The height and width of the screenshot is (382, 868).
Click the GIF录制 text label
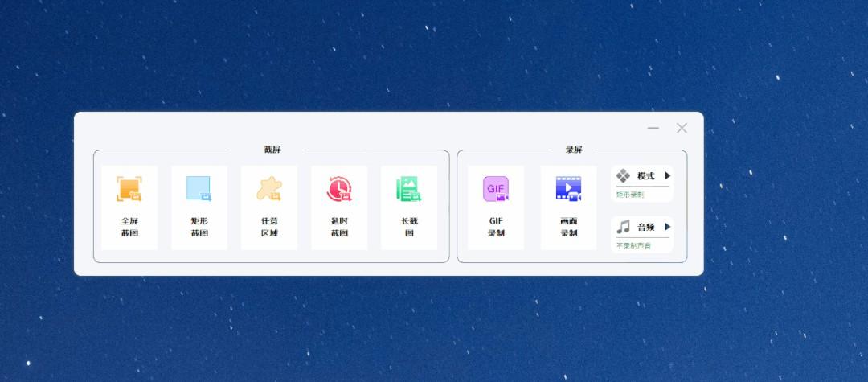tap(496, 227)
